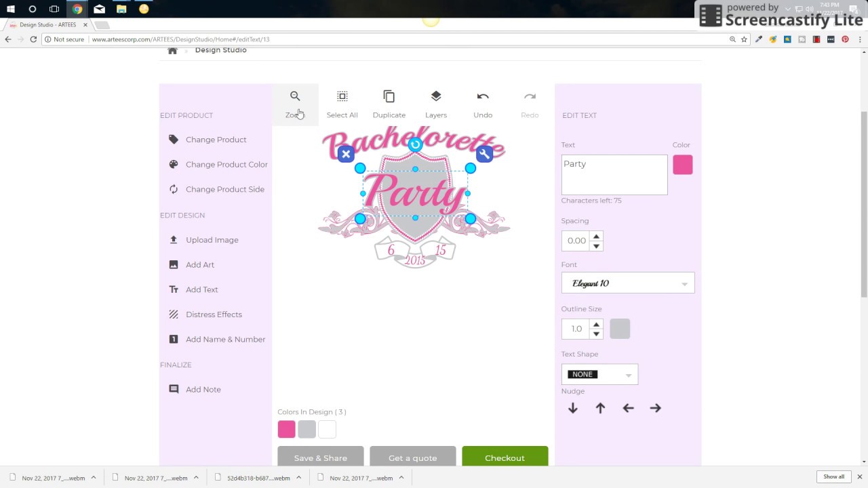Click the green Checkout button
The image size is (868, 488).
point(505,457)
